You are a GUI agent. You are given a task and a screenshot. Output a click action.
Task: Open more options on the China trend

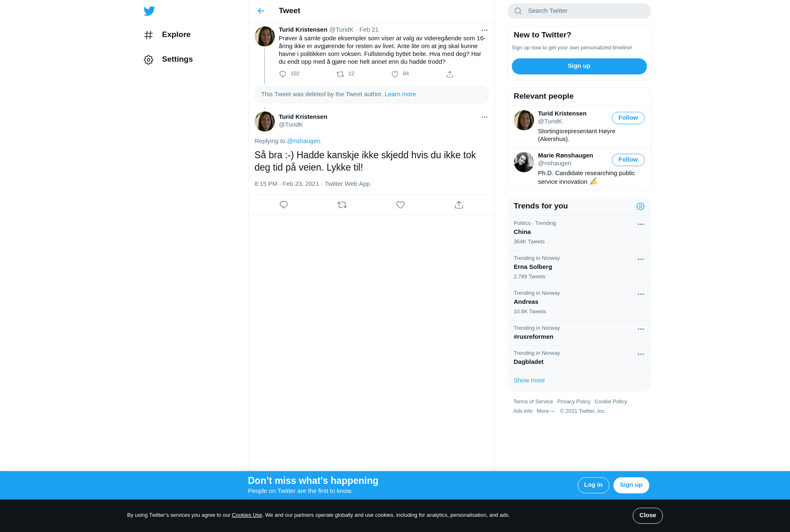pos(641,224)
